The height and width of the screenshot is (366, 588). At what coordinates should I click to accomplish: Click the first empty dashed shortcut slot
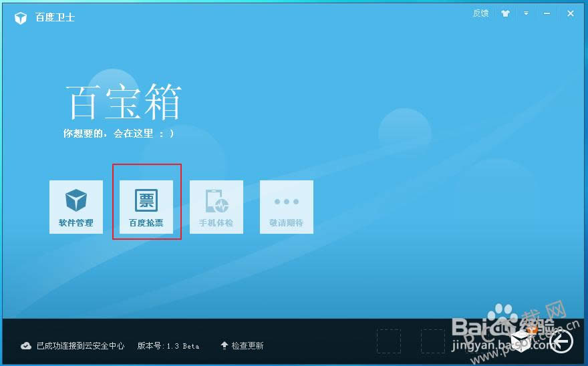click(x=389, y=341)
